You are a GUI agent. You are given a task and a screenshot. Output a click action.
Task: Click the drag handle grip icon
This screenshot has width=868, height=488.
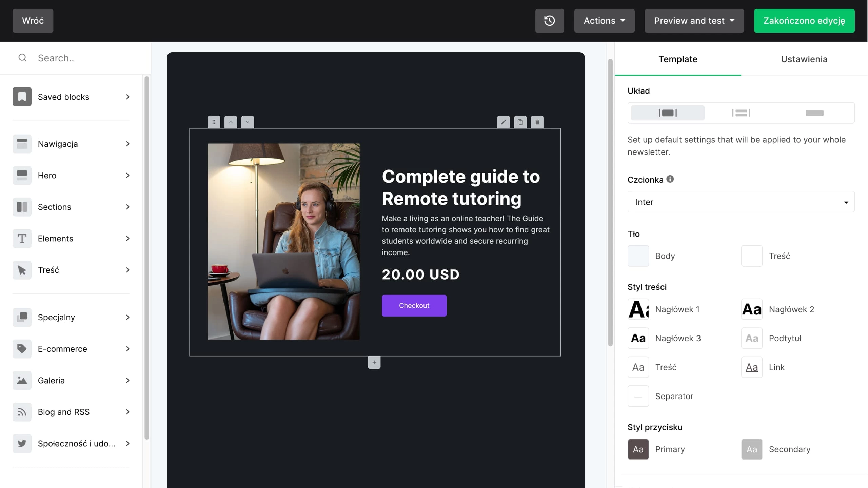pos(214,122)
